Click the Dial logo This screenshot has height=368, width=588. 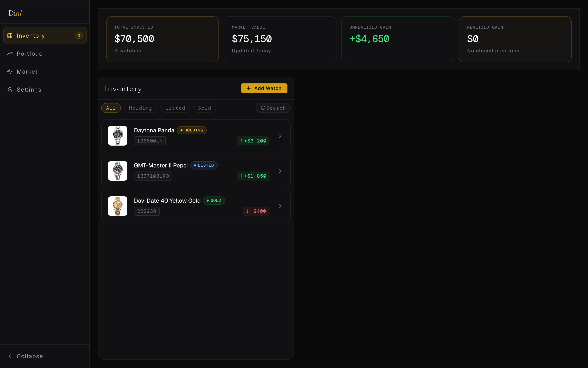pyautogui.click(x=15, y=13)
